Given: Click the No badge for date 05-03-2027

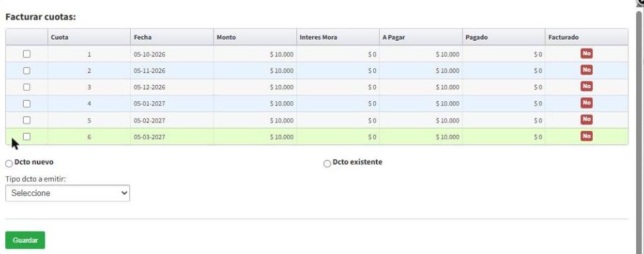Looking at the screenshot, I should [586, 136].
